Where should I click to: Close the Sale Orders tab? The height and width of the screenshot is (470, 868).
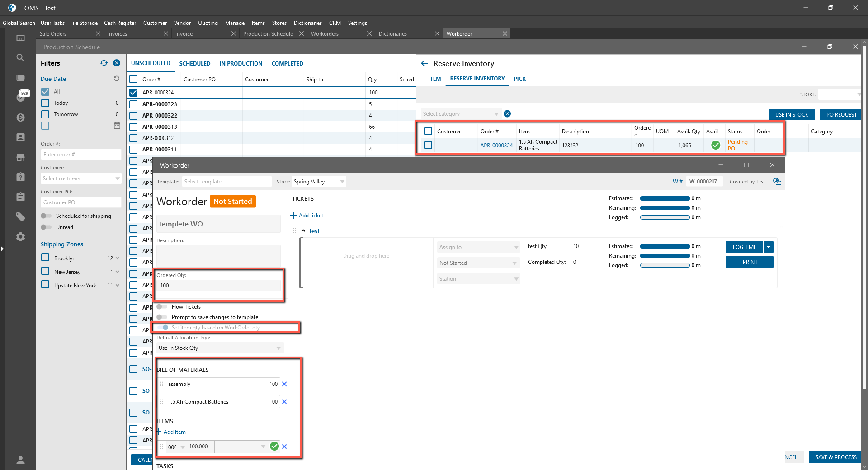(98, 34)
